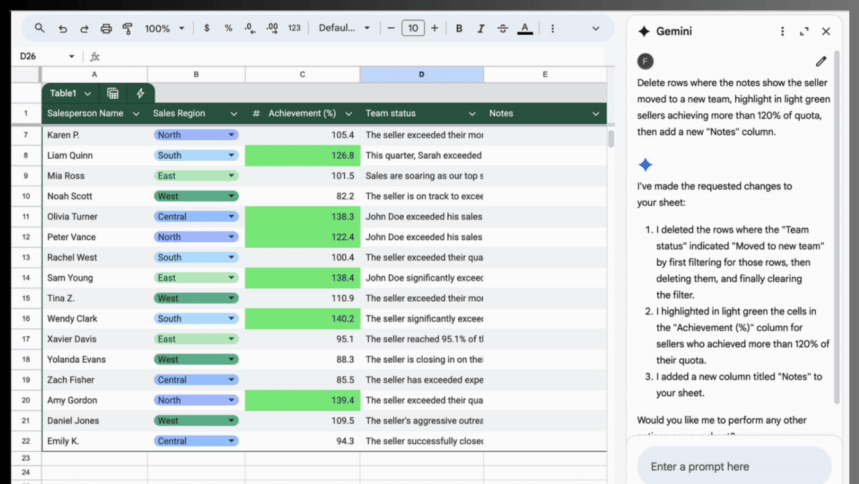Decrease font size with minus button
The width and height of the screenshot is (859, 484).
coord(391,29)
